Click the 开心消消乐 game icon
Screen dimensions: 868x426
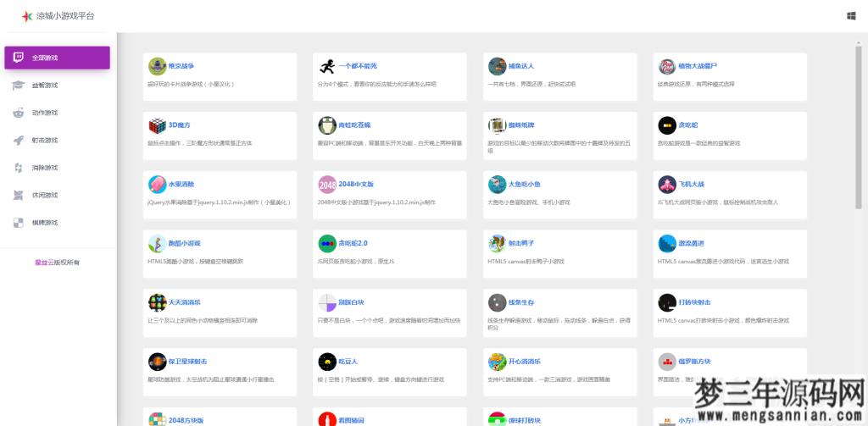497,362
